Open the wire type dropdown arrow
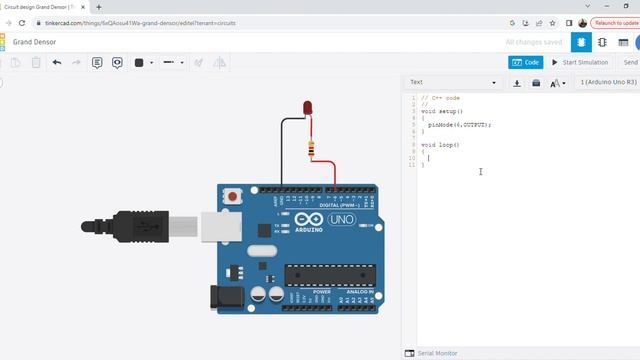The height and width of the screenshot is (360, 640). (182, 63)
